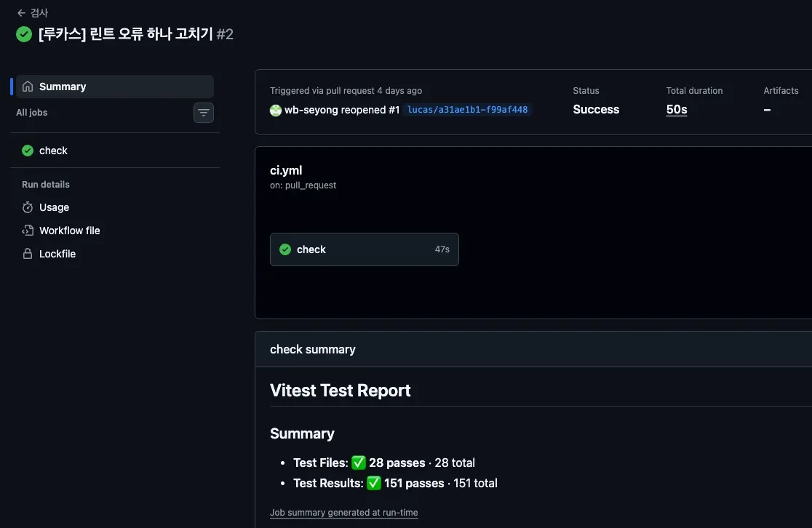Screen dimensions: 812x528
Task: Click the success icon inside the check job card
Action: [285, 249]
